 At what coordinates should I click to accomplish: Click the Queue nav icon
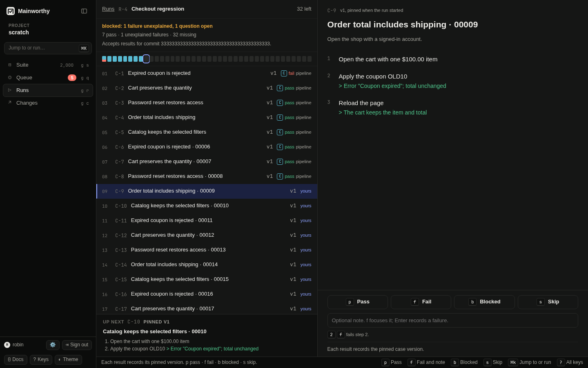click(x=10, y=78)
